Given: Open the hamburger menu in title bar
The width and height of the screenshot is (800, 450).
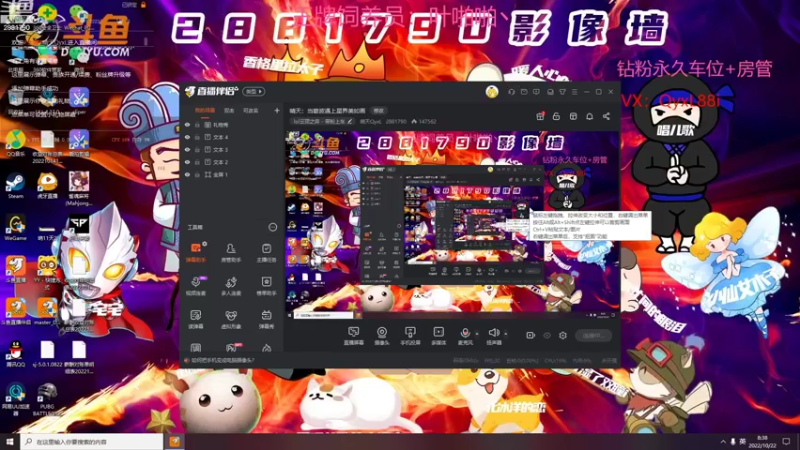Looking at the screenshot, I should (x=575, y=92).
